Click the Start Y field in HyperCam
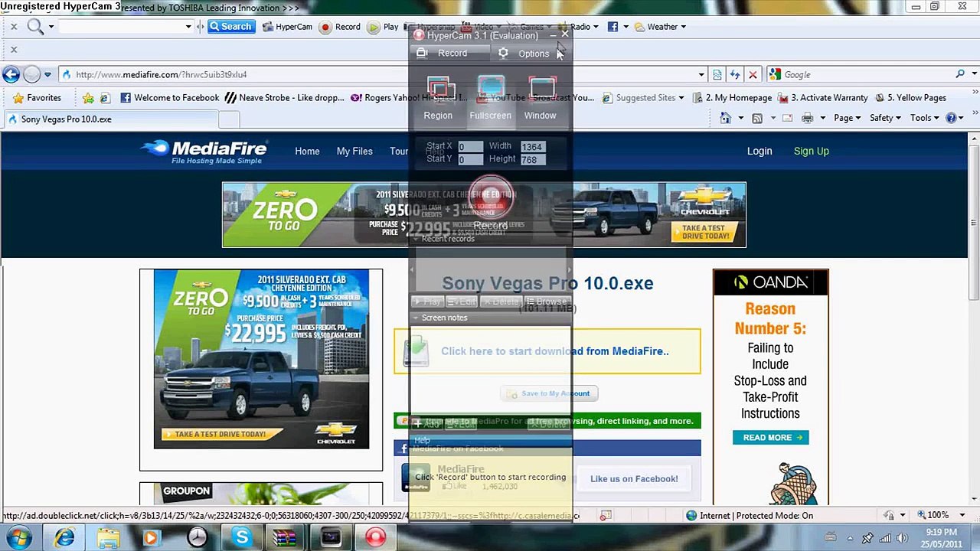Screen dimensions: 980x551 tap(470, 159)
